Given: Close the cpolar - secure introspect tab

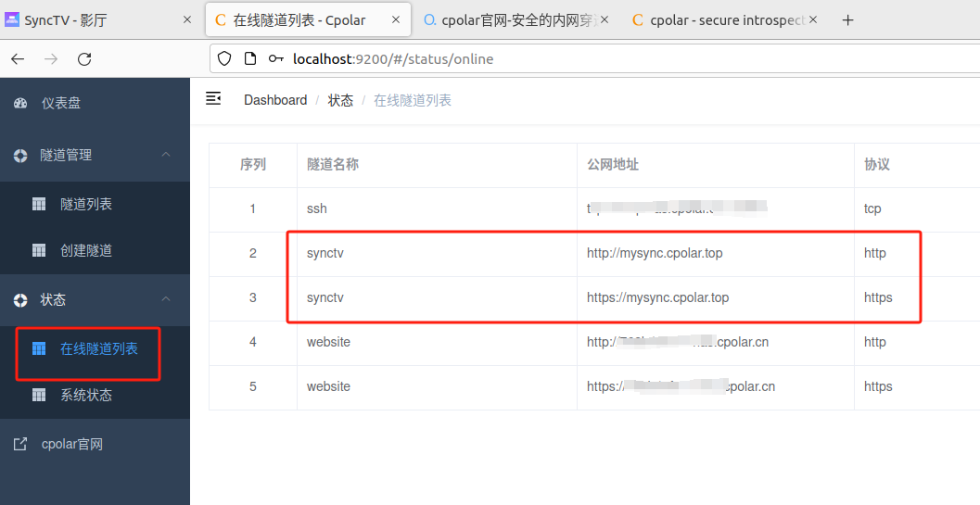Looking at the screenshot, I should (812, 20).
